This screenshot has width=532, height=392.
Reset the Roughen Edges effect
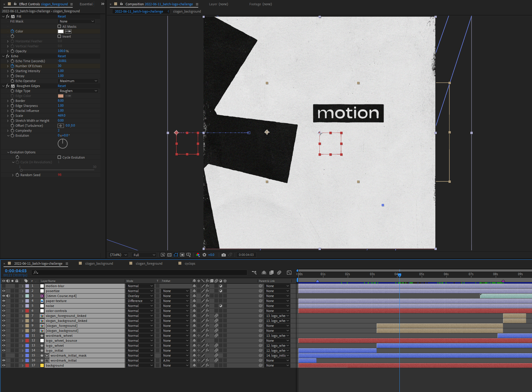pos(62,86)
